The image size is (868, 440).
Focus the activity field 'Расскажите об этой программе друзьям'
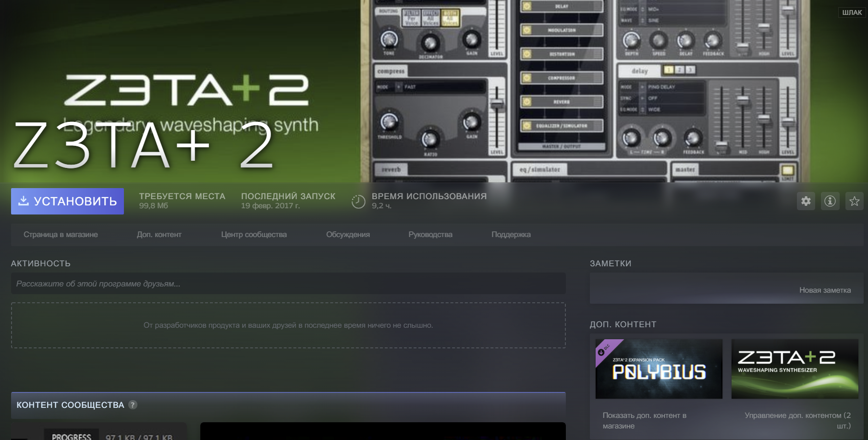[288, 284]
